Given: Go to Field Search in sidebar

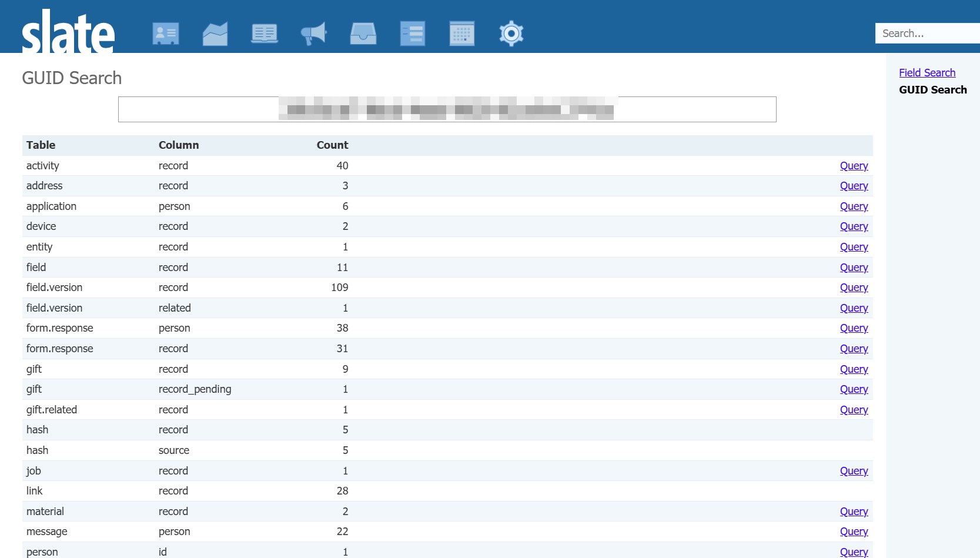Looking at the screenshot, I should (927, 73).
